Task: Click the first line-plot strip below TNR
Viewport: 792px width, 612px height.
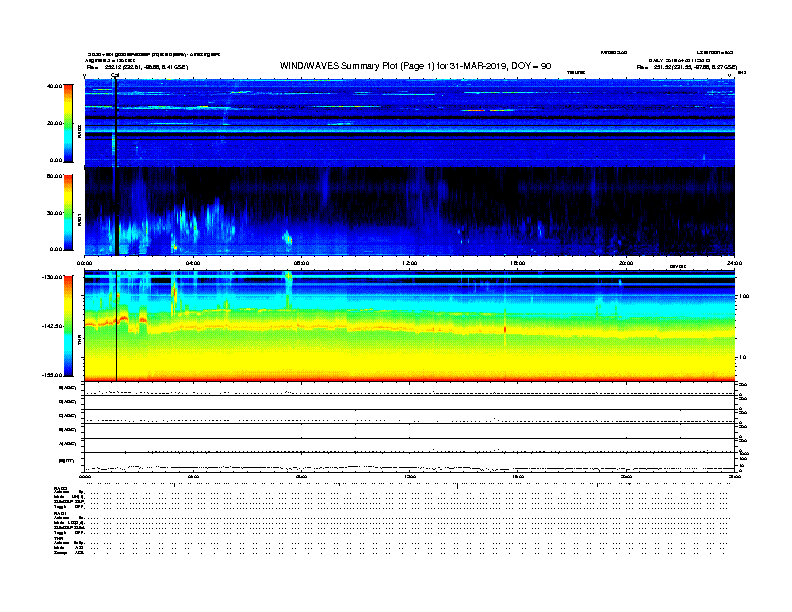Action: point(410,389)
